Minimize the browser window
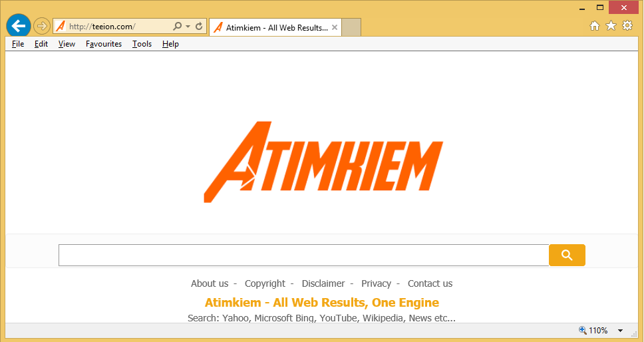 [x=582, y=8]
